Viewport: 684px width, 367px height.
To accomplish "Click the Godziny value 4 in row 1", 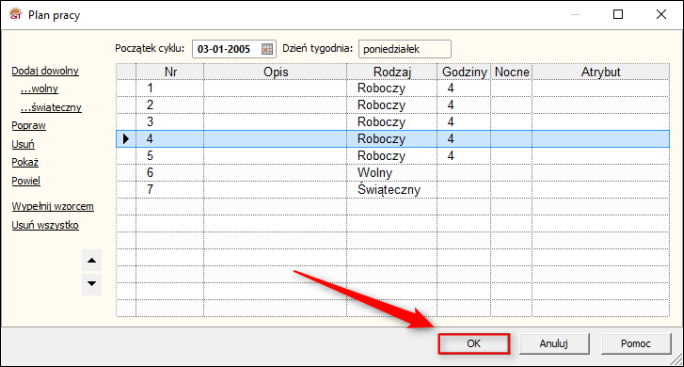I will (464, 88).
